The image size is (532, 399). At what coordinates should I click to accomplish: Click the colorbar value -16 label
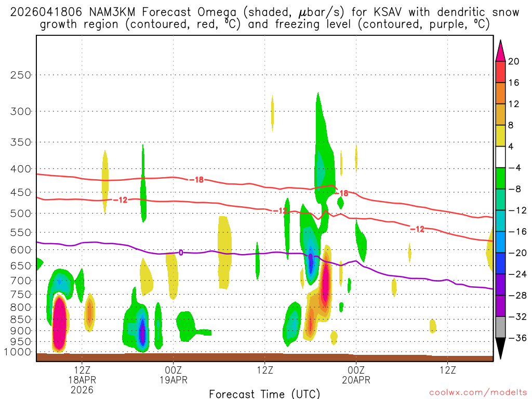tap(517, 231)
